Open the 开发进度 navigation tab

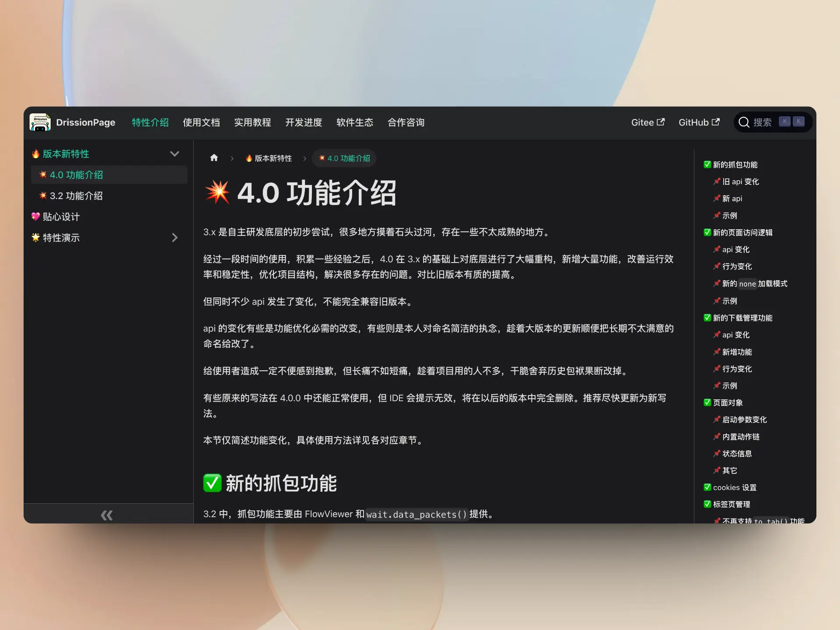(x=304, y=122)
